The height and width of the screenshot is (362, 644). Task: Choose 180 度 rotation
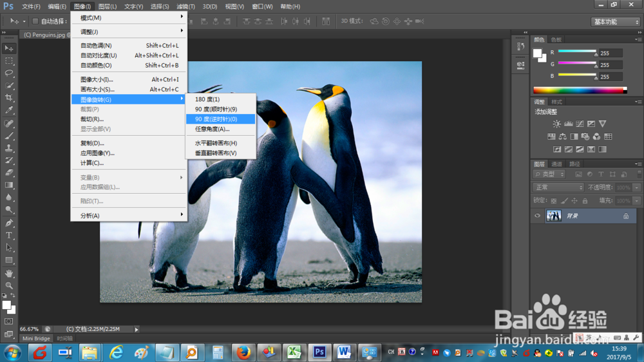(220, 99)
